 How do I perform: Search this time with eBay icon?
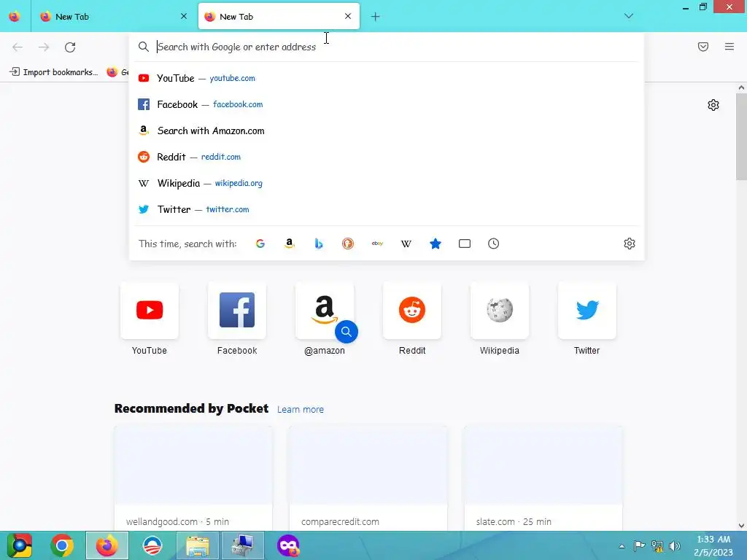coord(377,244)
